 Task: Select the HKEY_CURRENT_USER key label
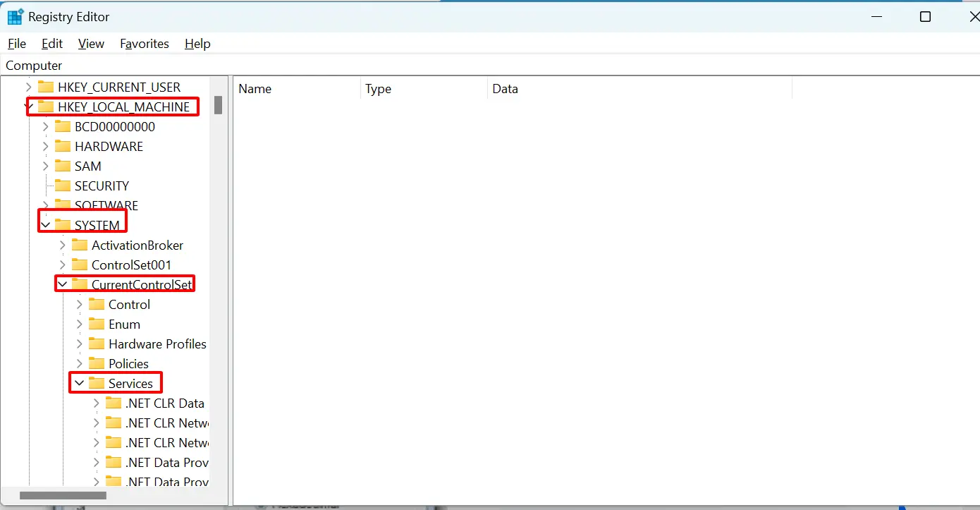(x=119, y=87)
